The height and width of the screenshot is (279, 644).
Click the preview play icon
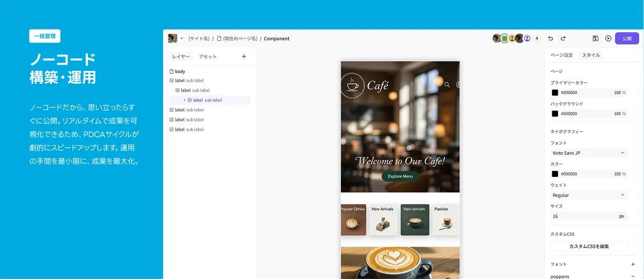click(x=608, y=39)
